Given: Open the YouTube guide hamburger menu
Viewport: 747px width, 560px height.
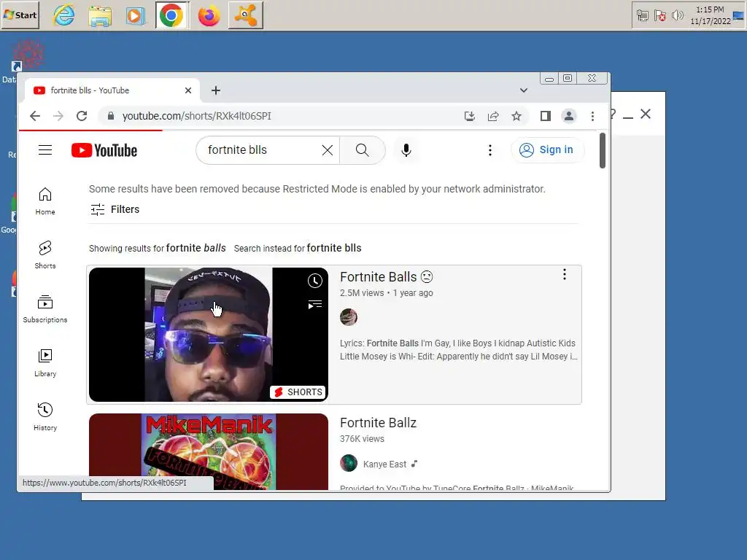Looking at the screenshot, I should click(45, 150).
